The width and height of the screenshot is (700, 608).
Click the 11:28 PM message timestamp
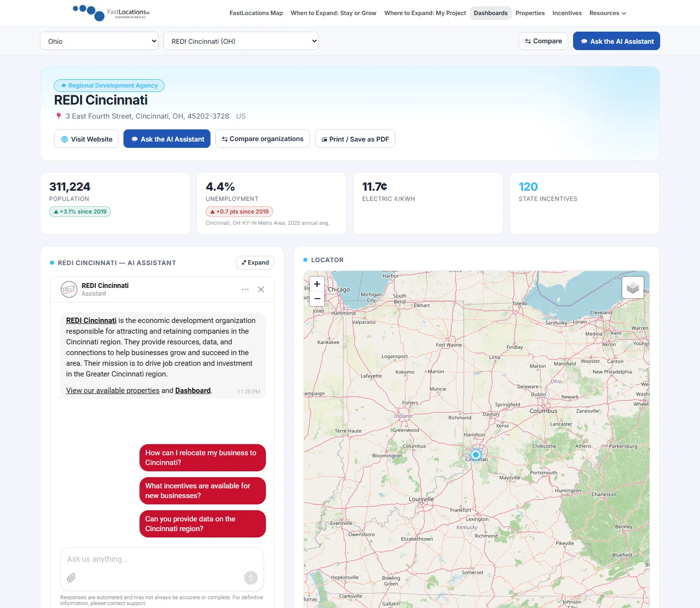pos(248,392)
